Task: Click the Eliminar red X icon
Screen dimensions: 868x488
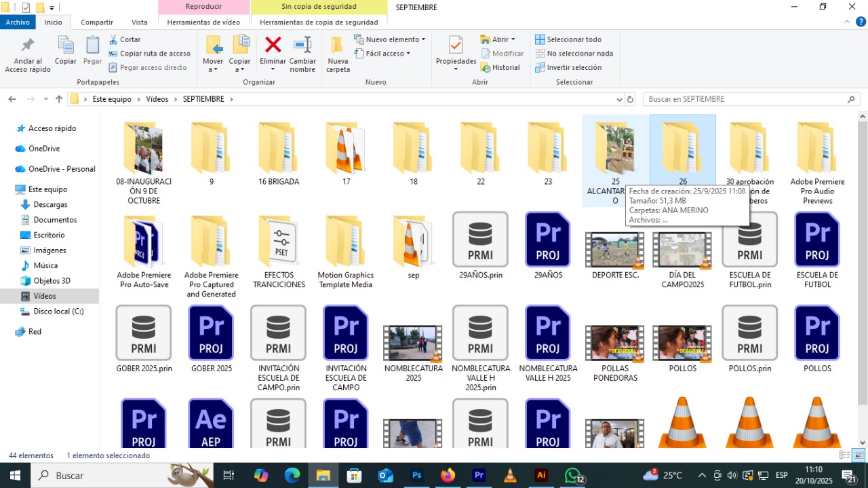Action: click(273, 46)
